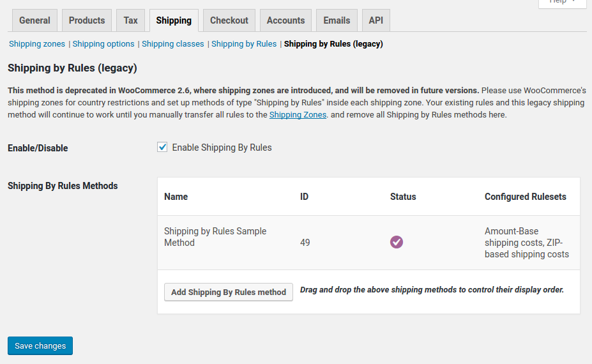Switch to the Products tab
The image size is (592, 364).
[87, 20]
